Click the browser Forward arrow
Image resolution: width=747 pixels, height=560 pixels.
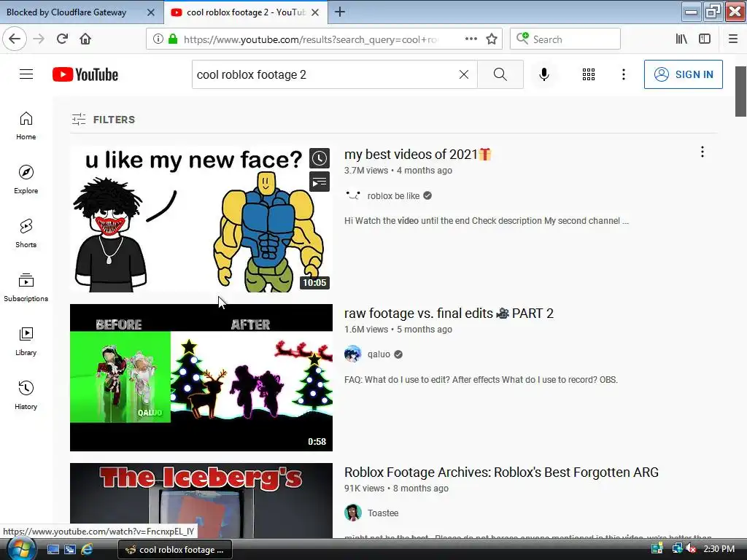coord(39,39)
